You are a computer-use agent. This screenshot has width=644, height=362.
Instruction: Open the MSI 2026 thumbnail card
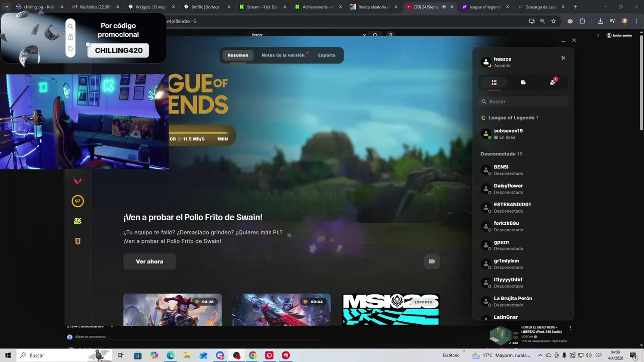point(391,310)
